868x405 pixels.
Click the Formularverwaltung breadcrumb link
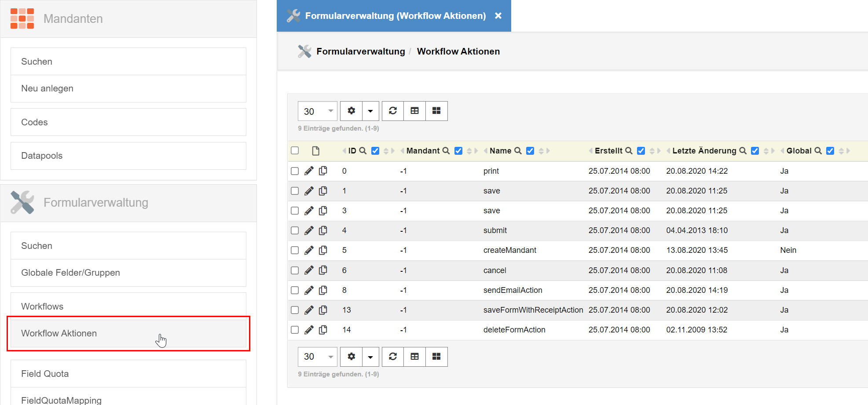[360, 51]
